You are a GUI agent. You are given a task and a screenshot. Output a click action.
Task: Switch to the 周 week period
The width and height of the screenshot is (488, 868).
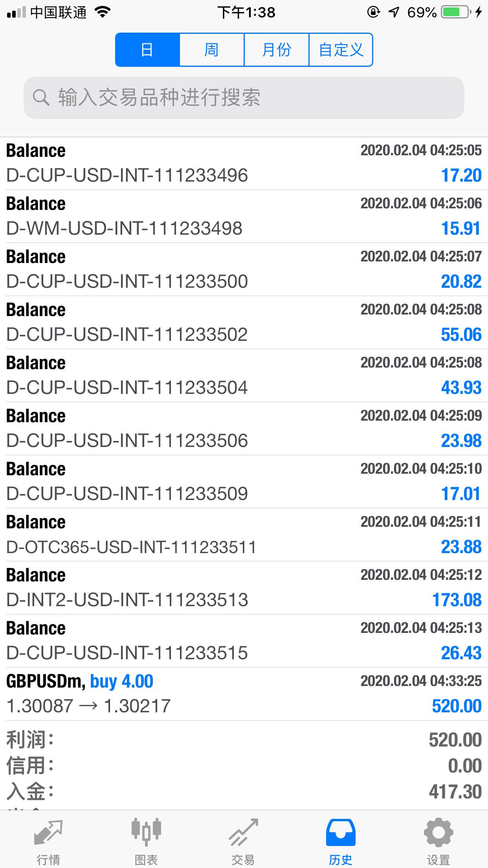[212, 50]
